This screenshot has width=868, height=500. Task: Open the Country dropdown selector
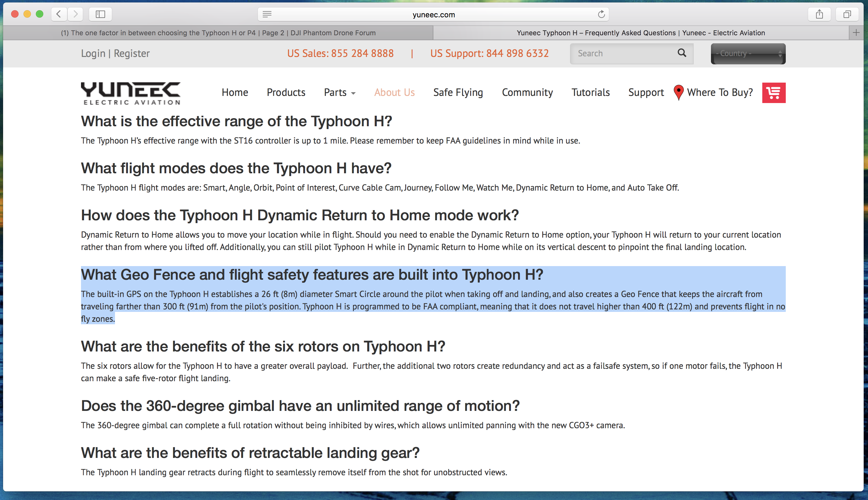748,54
